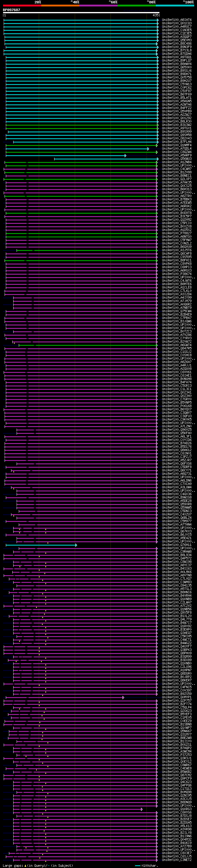The height and width of the screenshot is (868, 197).
Task: Click the UniRef100_Q65XK0 entry
Action: point(177,67)
